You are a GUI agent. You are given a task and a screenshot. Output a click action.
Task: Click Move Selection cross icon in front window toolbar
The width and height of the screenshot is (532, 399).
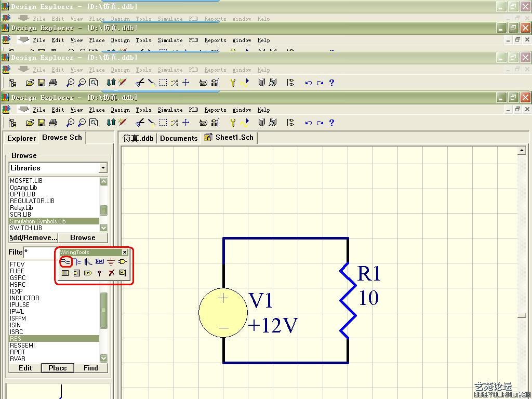185,123
